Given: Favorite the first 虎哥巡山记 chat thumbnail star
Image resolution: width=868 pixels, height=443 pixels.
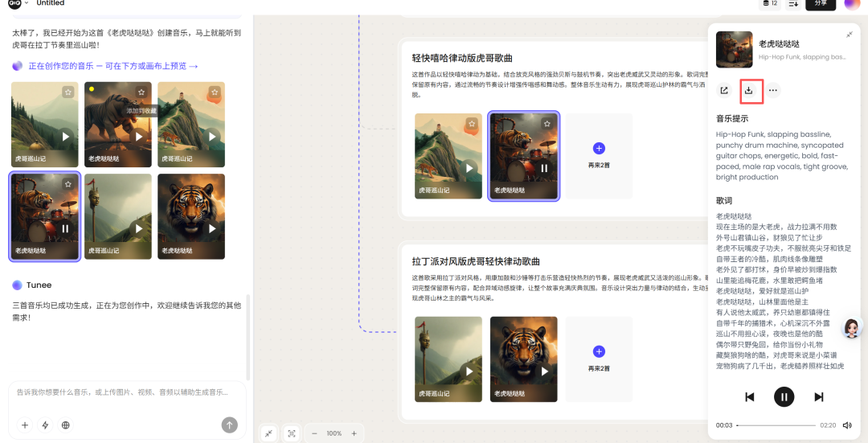Looking at the screenshot, I should coord(68,92).
